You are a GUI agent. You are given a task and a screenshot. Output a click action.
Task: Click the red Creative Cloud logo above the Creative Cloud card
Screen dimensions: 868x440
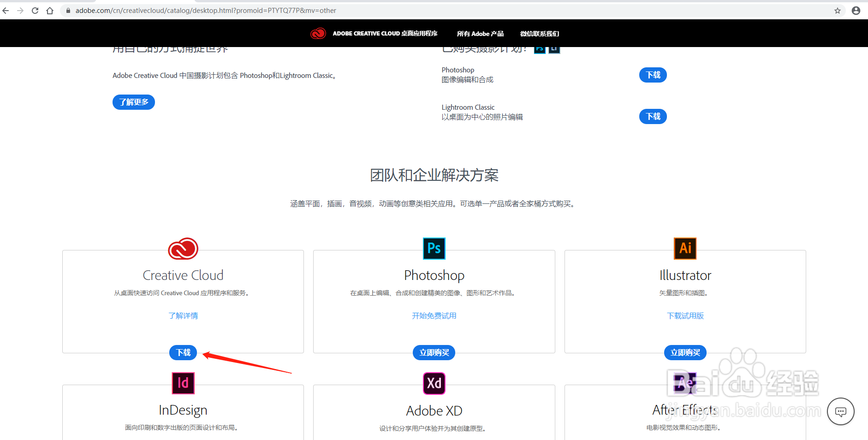[x=183, y=248]
